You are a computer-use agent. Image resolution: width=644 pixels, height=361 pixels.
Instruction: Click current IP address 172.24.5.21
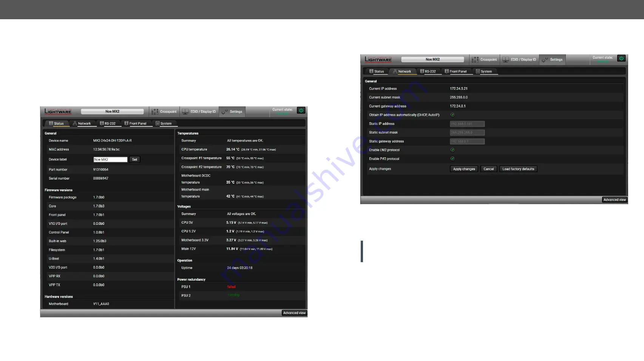(459, 89)
